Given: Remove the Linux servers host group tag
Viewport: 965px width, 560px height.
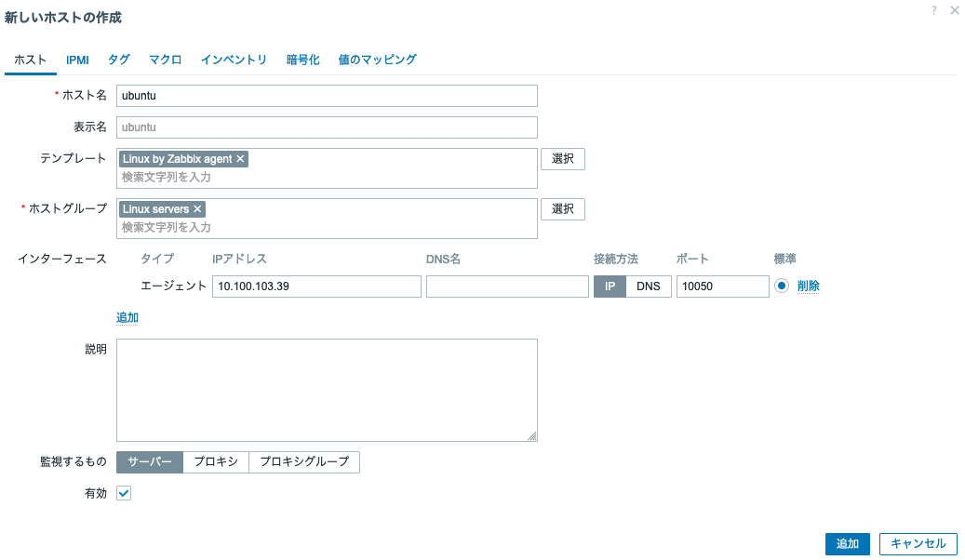Looking at the screenshot, I should (197, 209).
